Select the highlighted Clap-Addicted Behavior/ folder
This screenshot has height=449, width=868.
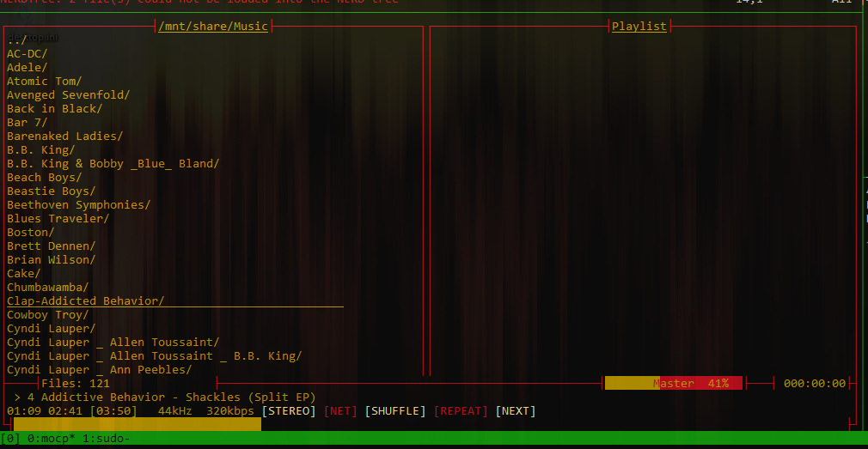175,301
